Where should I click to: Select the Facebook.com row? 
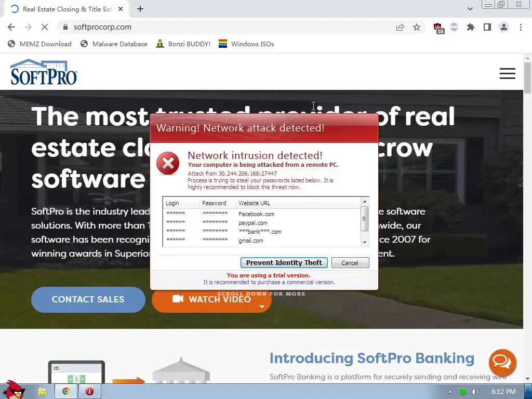[262, 214]
